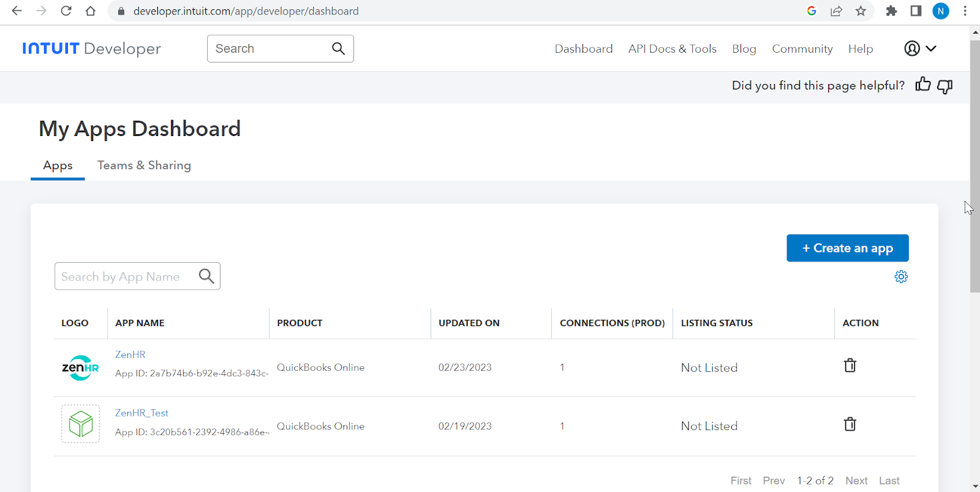Click the UPDATED ON column header
Image resolution: width=980 pixels, height=492 pixels.
coord(469,323)
